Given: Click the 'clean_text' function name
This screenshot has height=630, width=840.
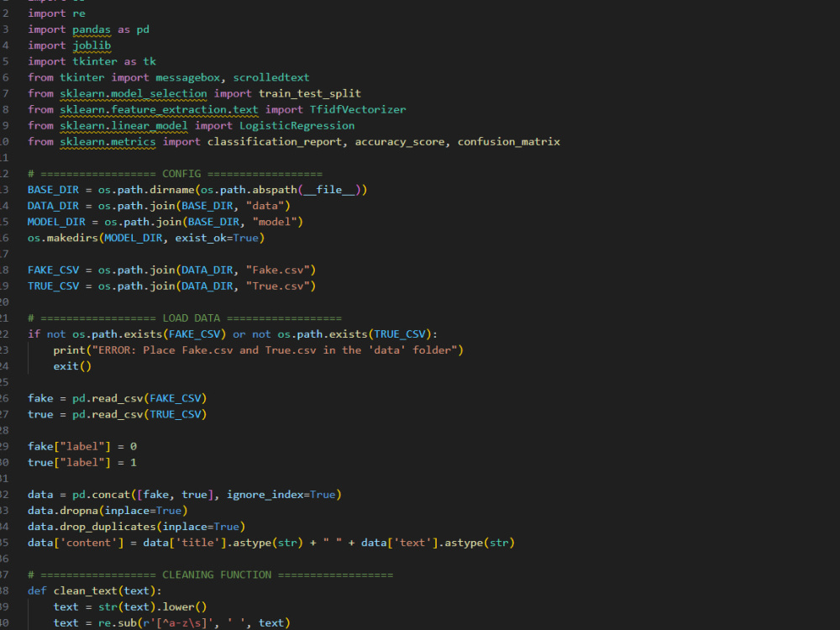Looking at the screenshot, I should (x=85, y=591).
